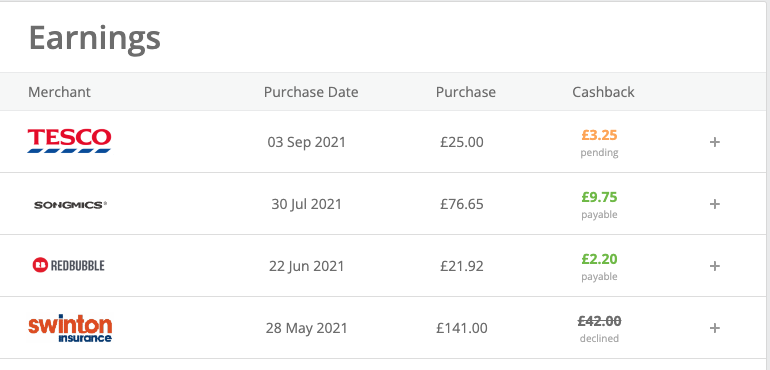The image size is (770, 370).
Task: Click the Cashback column header
Action: 603,92
